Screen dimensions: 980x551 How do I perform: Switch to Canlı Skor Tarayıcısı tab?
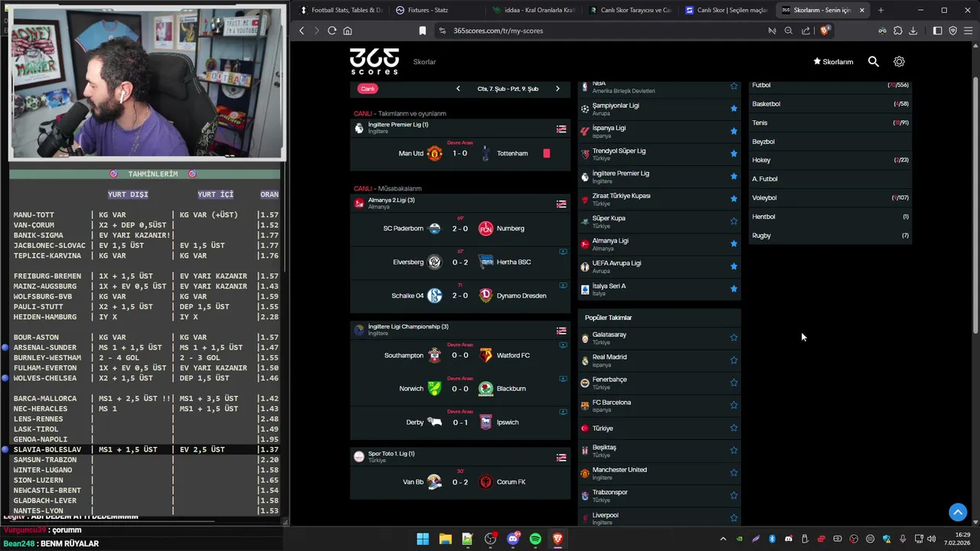click(629, 10)
